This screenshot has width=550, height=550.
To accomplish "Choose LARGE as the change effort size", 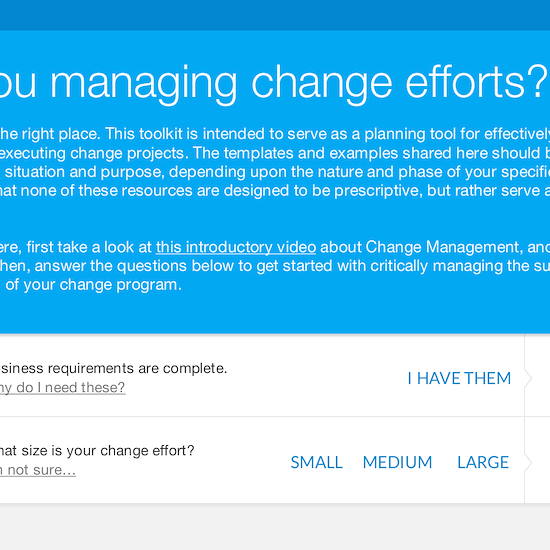I will click(483, 462).
